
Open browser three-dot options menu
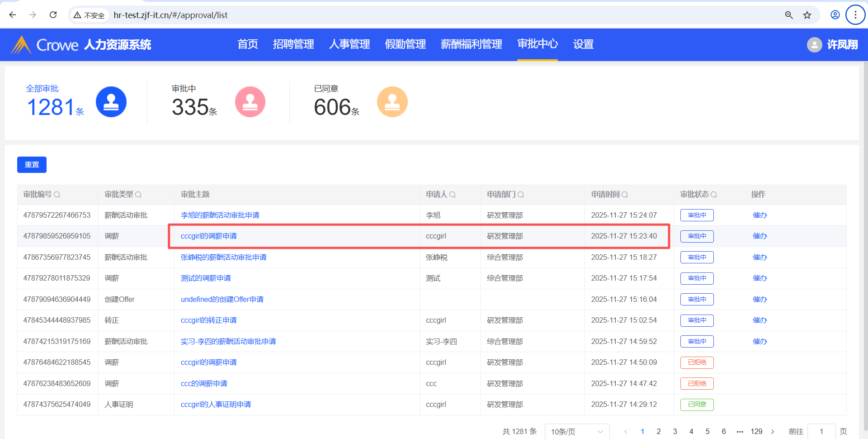pos(855,15)
